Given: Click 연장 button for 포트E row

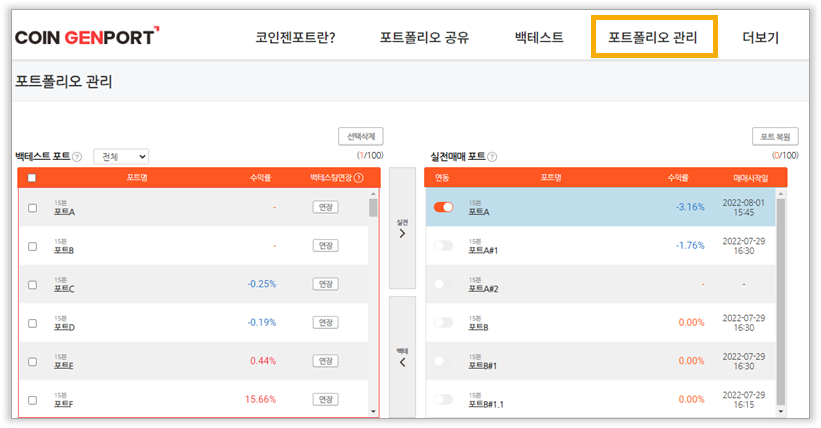Looking at the screenshot, I should 325,361.
